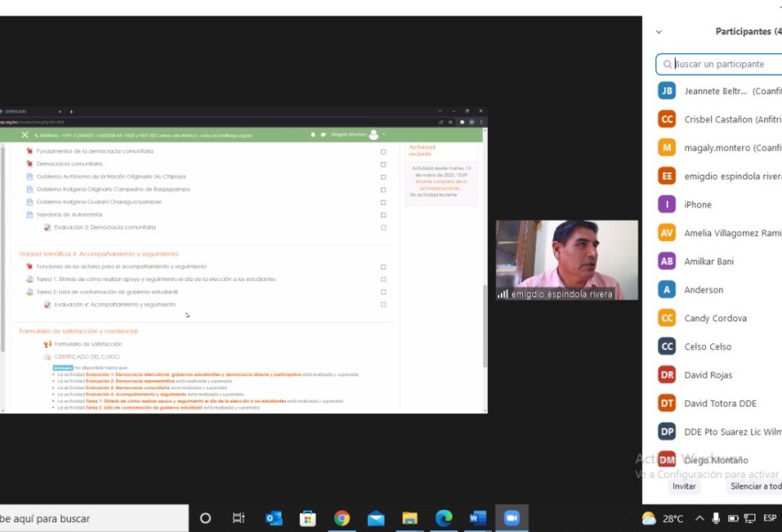Click the Invitar button

click(x=684, y=486)
